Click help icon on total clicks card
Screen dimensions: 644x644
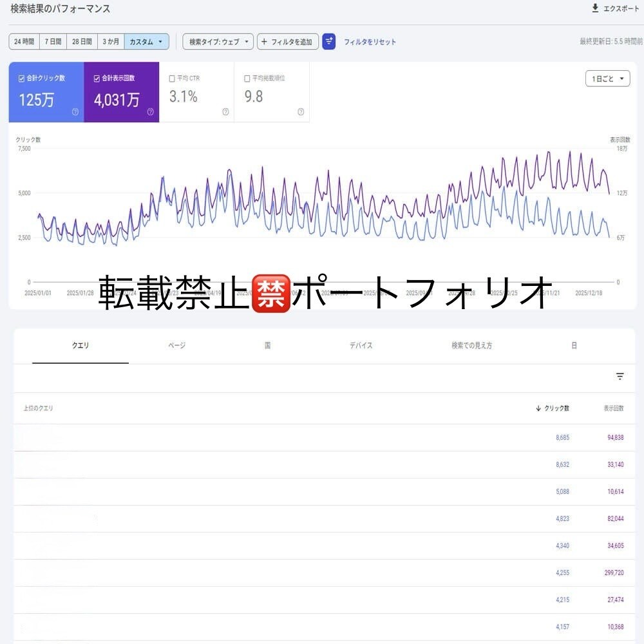75,111
